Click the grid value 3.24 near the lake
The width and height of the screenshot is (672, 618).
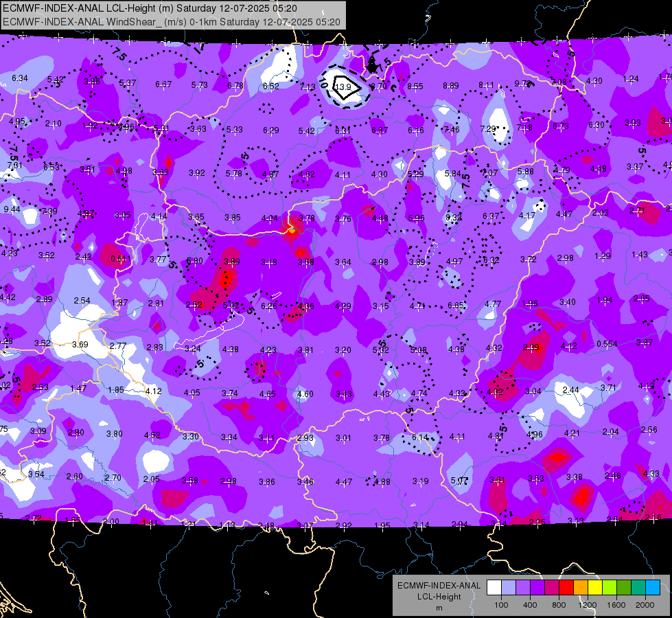click(192, 348)
